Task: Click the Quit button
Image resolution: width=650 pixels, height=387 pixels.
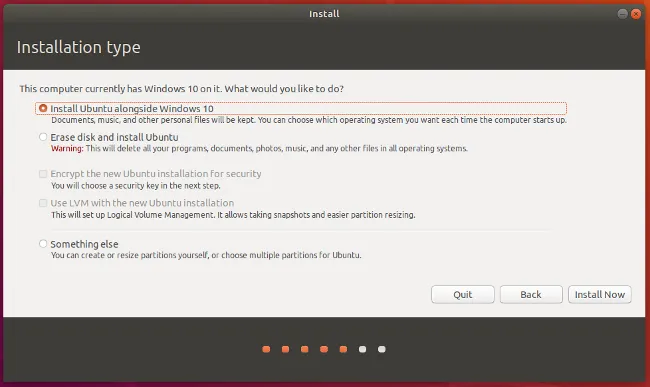Action: (x=463, y=294)
